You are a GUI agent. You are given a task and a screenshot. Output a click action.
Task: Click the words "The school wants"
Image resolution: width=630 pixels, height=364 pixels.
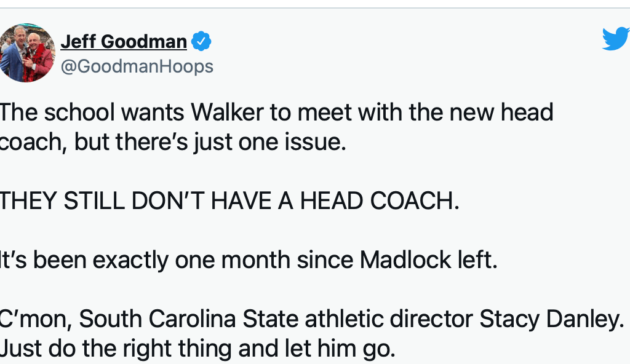click(57, 113)
